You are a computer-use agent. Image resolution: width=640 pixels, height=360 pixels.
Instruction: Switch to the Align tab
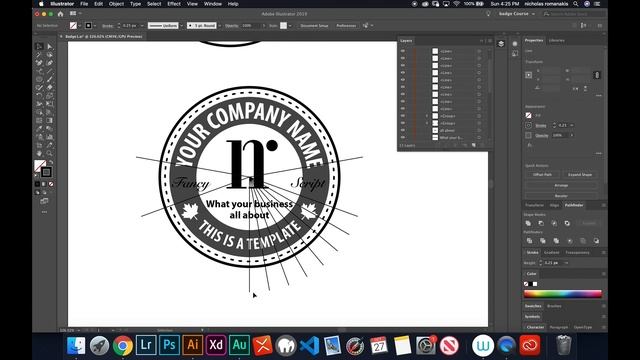(554, 205)
